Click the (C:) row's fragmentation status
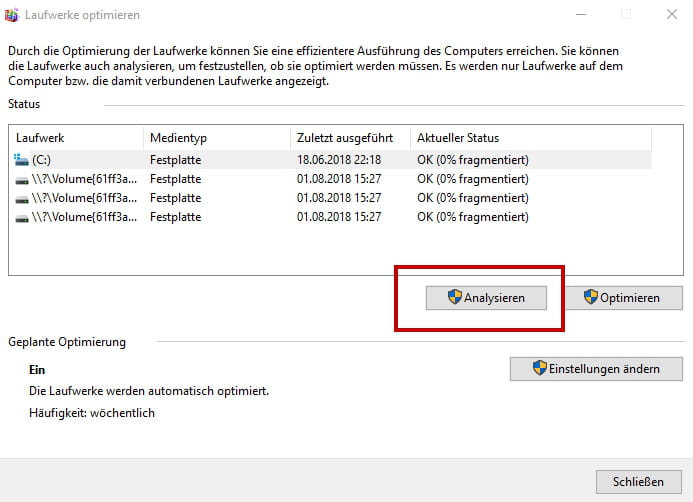The width and height of the screenshot is (693, 502). pos(472,160)
